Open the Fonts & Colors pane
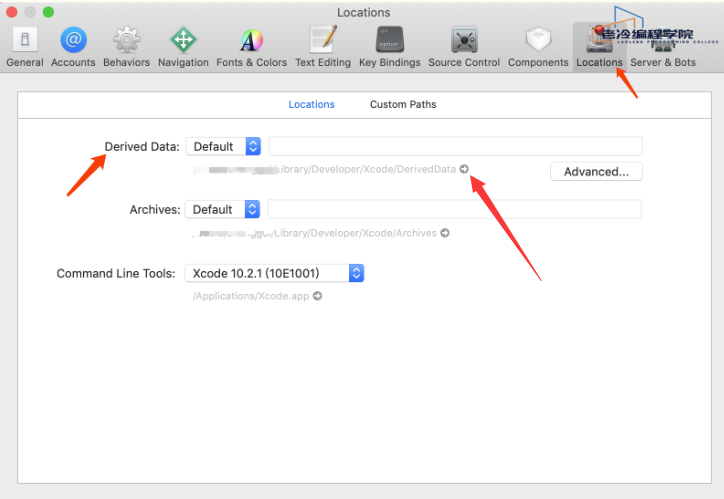 tap(252, 47)
